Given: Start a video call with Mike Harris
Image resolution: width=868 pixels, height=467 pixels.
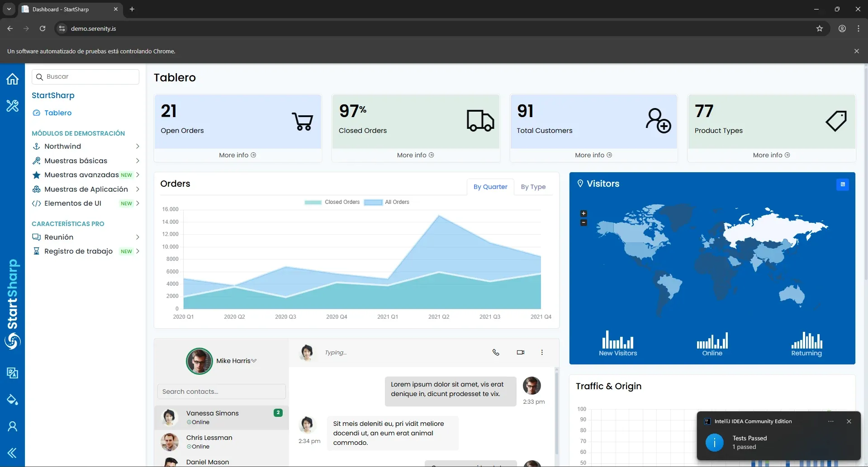Looking at the screenshot, I should click(520, 352).
